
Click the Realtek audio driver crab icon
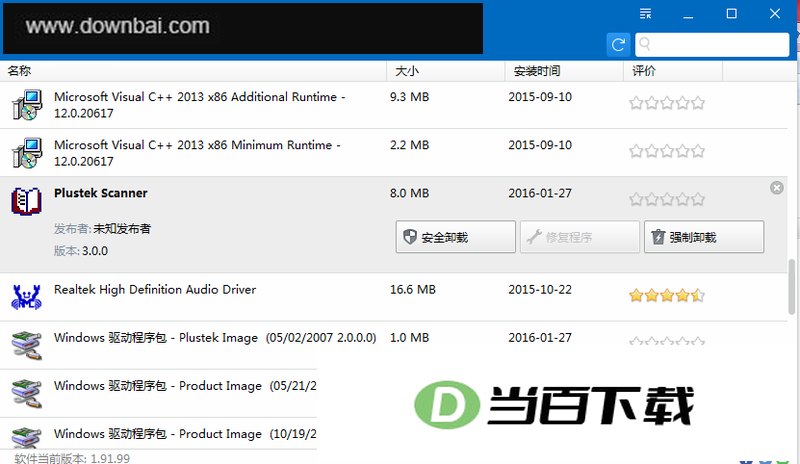pyautogui.click(x=27, y=297)
